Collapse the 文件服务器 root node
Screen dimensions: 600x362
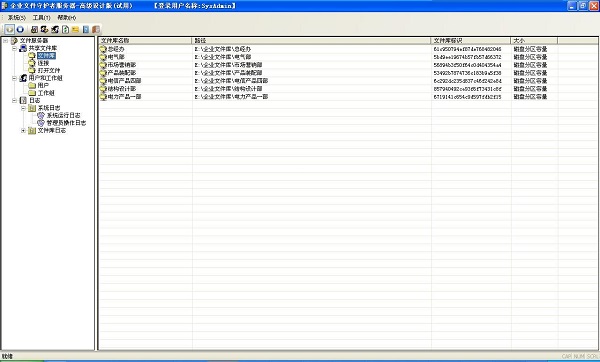coord(5,41)
